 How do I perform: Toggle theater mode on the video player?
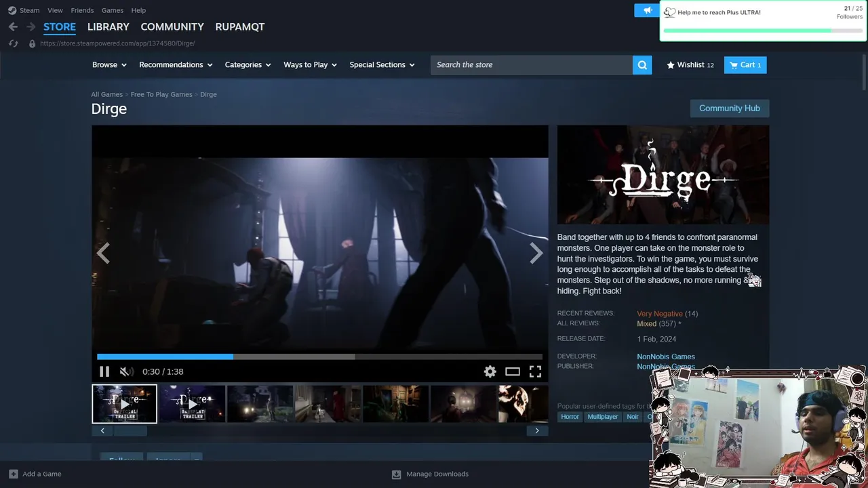513,371
